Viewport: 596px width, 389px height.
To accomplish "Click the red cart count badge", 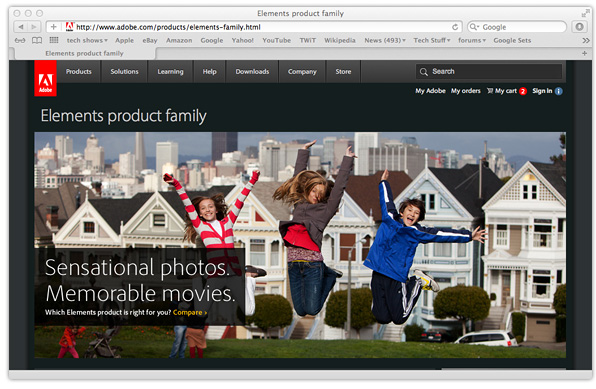I will click(523, 91).
